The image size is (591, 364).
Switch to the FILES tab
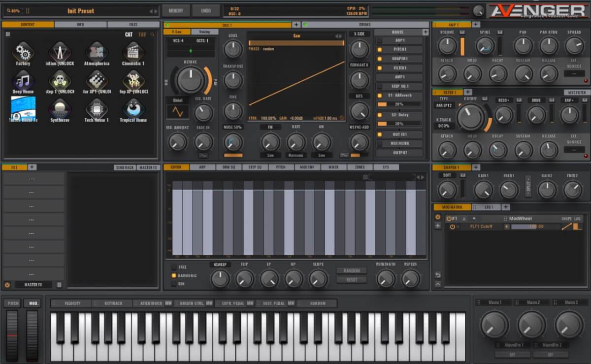[133, 24]
